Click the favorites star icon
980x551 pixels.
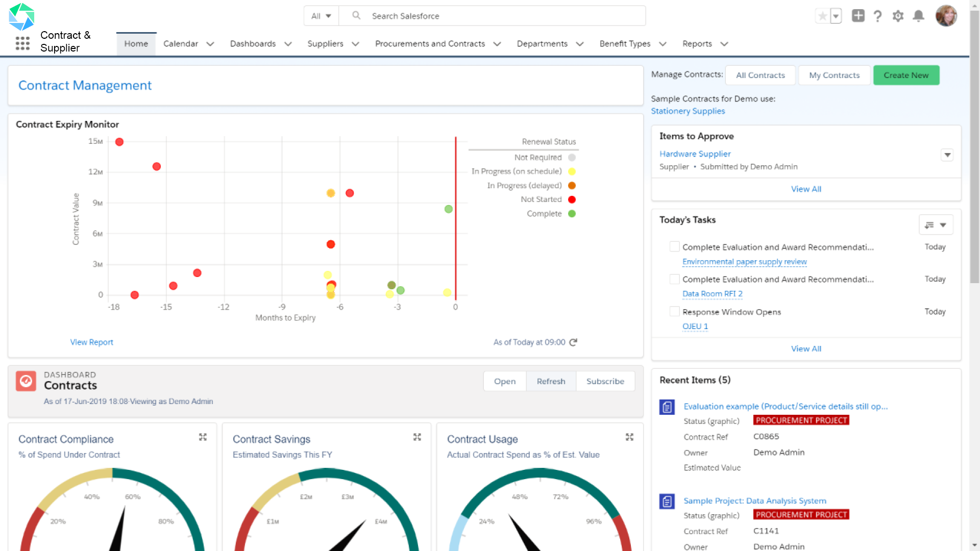(822, 16)
